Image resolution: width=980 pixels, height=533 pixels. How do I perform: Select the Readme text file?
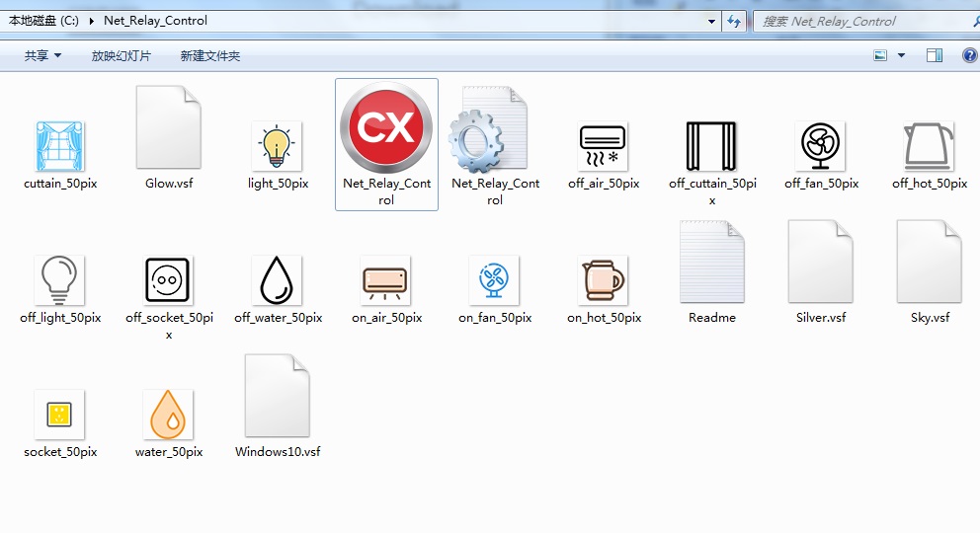click(712, 265)
